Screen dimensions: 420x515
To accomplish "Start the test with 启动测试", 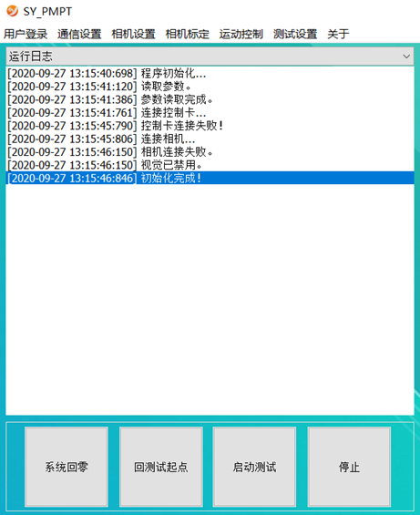I will click(x=254, y=467).
